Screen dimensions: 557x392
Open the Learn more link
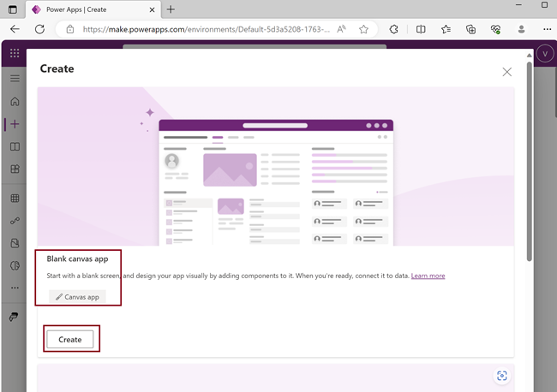coord(428,276)
